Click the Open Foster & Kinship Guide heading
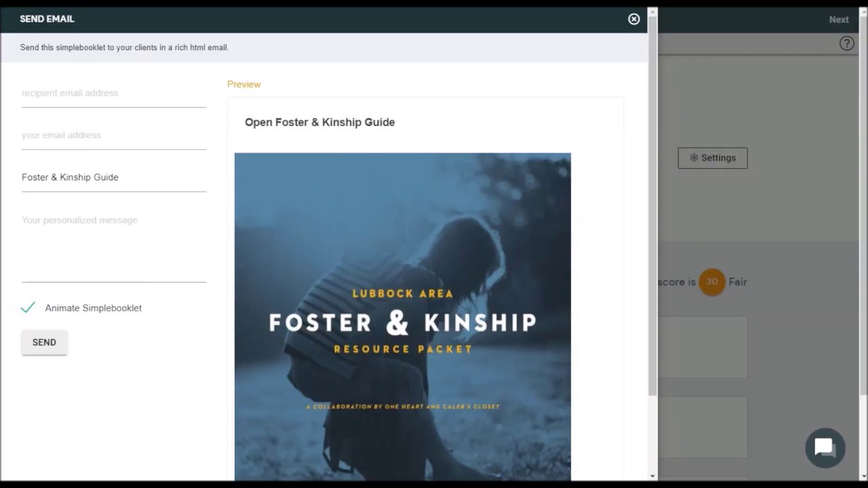The width and height of the screenshot is (868, 488). [320, 122]
